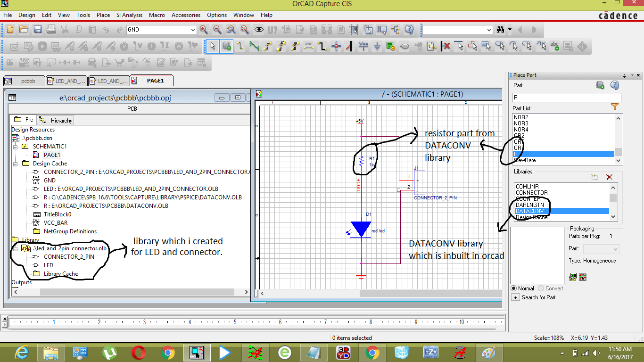The image size is (644, 362).
Task: Click Remove Library red X icon
Action: pyautogui.click(x=609, y=177)
